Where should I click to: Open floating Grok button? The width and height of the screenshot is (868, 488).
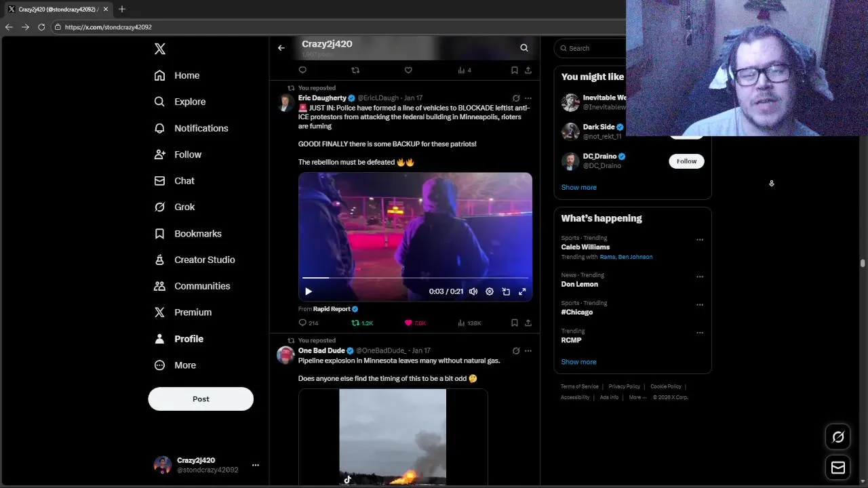[838, 437]
